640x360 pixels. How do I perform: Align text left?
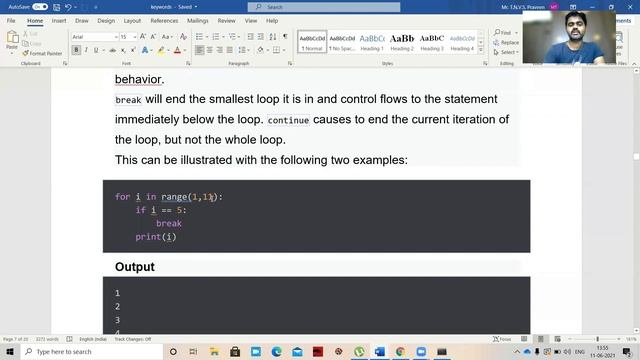pos(199,50)
